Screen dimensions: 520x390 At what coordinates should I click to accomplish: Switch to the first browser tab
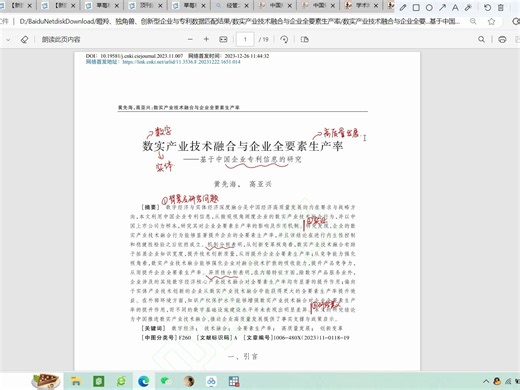coord(17,6)
